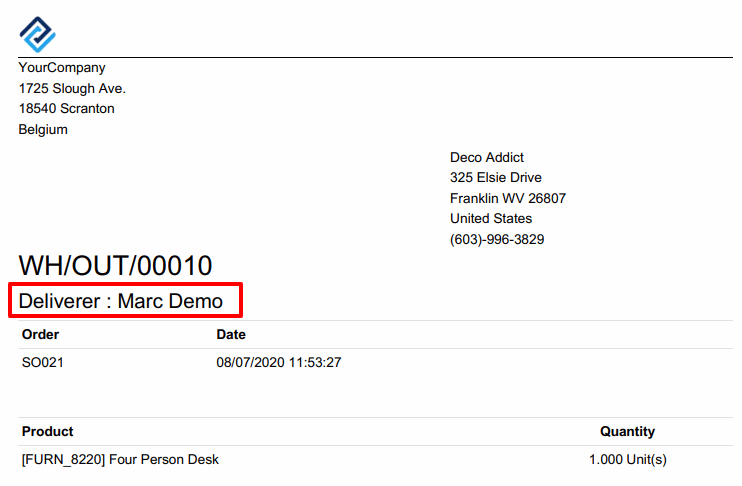Select the YourCompany name text

tap(62, 68)
